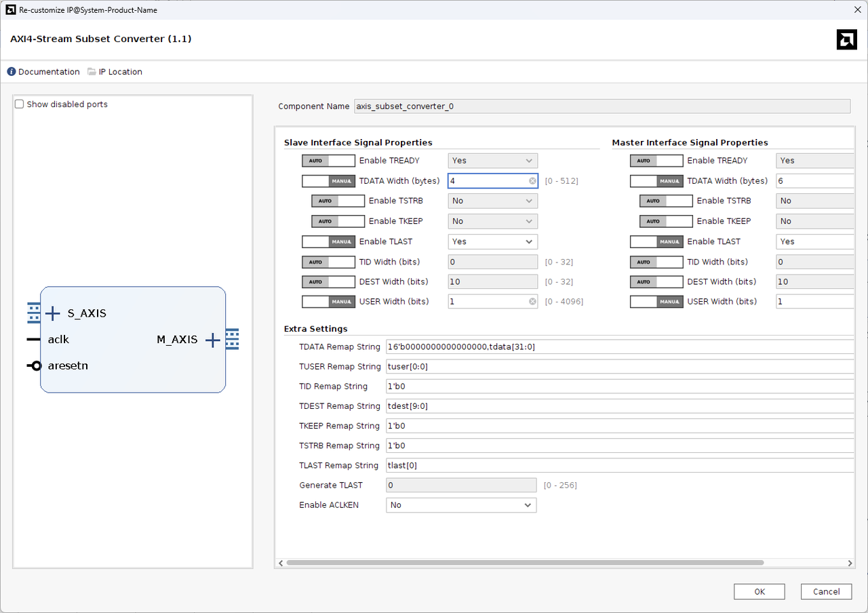Click OK to apply the configuration
This screenshot has height=613, width=868.
[759, 591]
